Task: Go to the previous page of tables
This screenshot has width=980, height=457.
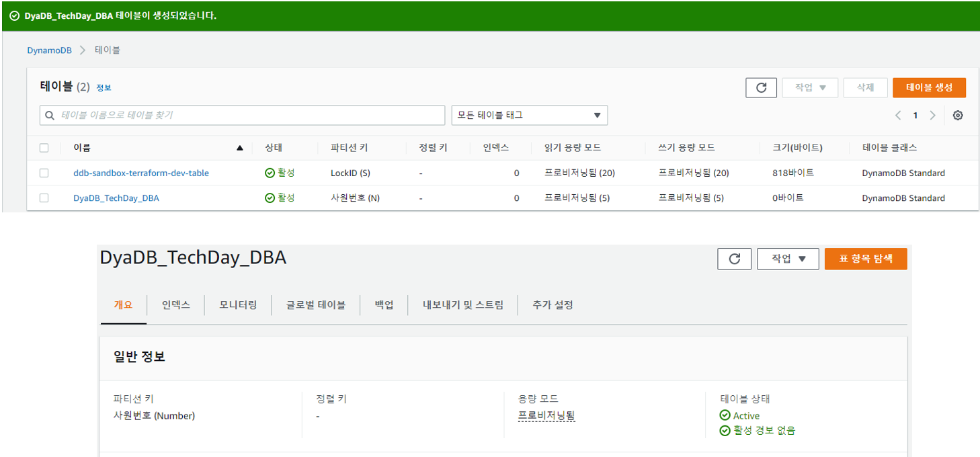Action: pos(897,115)
